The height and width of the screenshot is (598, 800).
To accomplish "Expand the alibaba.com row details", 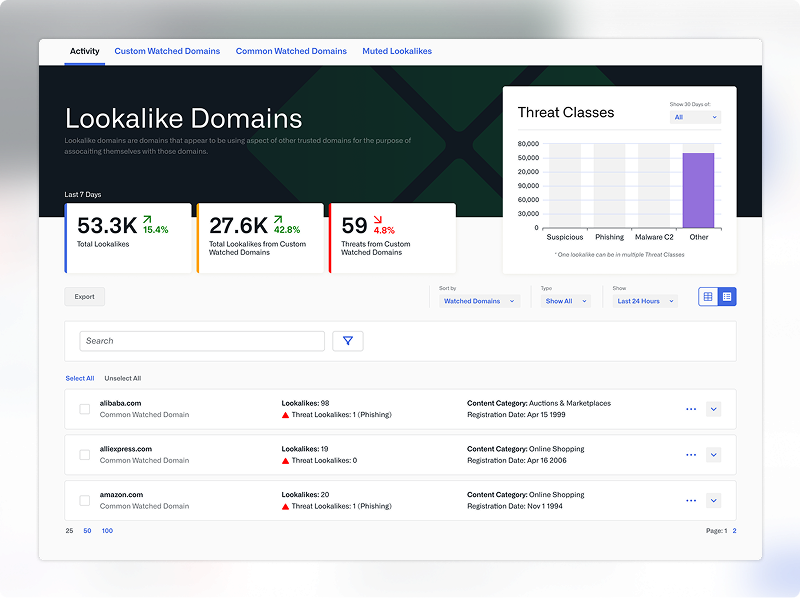I will (x=713, y=409).
